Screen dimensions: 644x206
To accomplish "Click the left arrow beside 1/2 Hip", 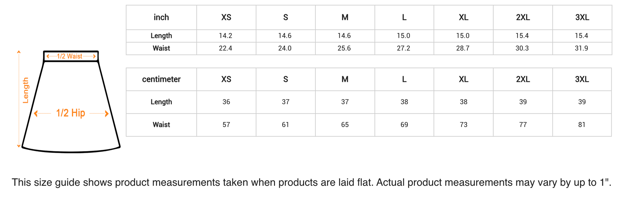I will [36, 114].
